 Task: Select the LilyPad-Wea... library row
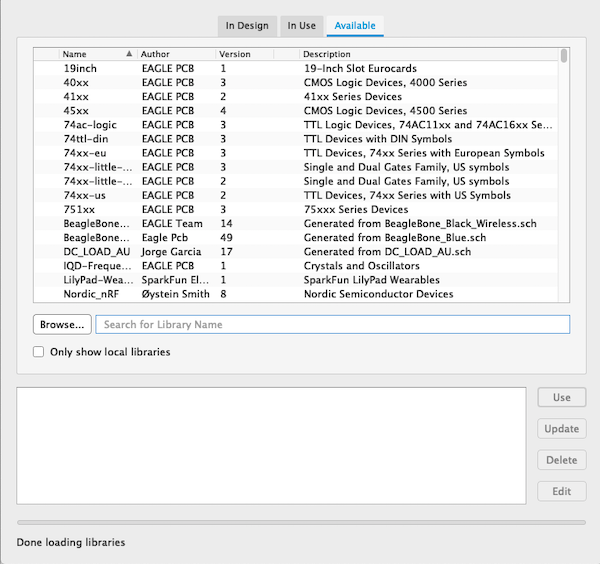[x=296, y=280]
